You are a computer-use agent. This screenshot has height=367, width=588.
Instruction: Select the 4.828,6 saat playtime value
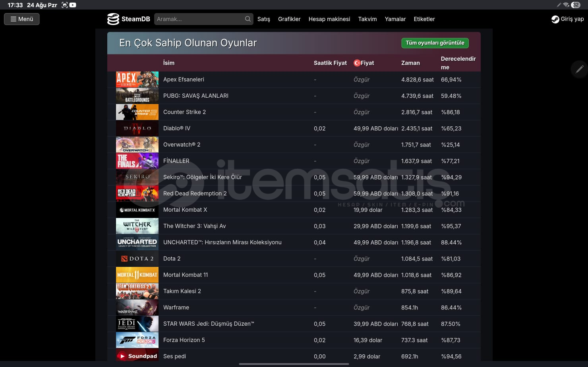[x=418, y=79]
